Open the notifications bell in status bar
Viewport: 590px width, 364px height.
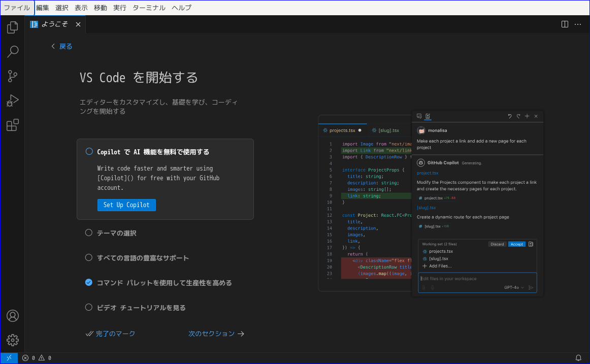pos(578,358)
